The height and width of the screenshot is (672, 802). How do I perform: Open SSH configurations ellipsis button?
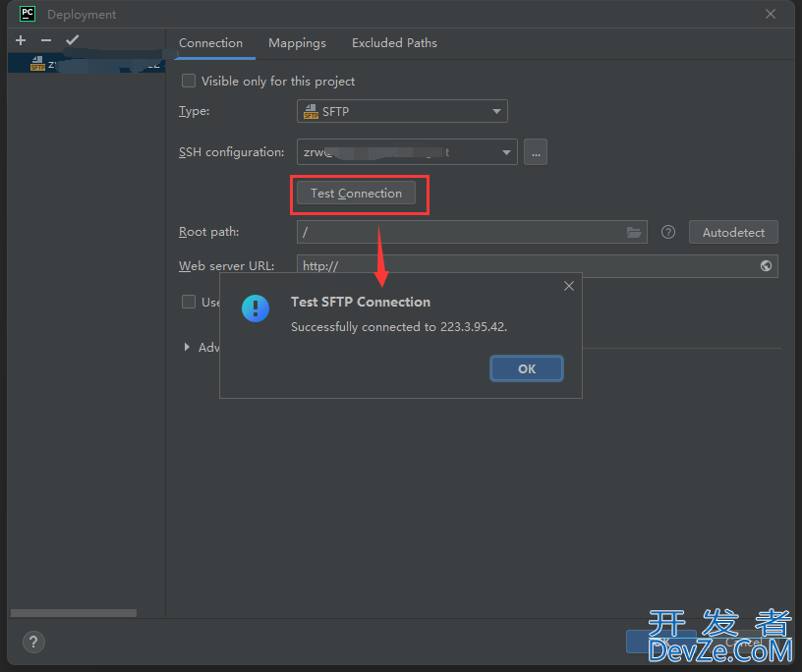pyautogui.click(x=536, y=152)
